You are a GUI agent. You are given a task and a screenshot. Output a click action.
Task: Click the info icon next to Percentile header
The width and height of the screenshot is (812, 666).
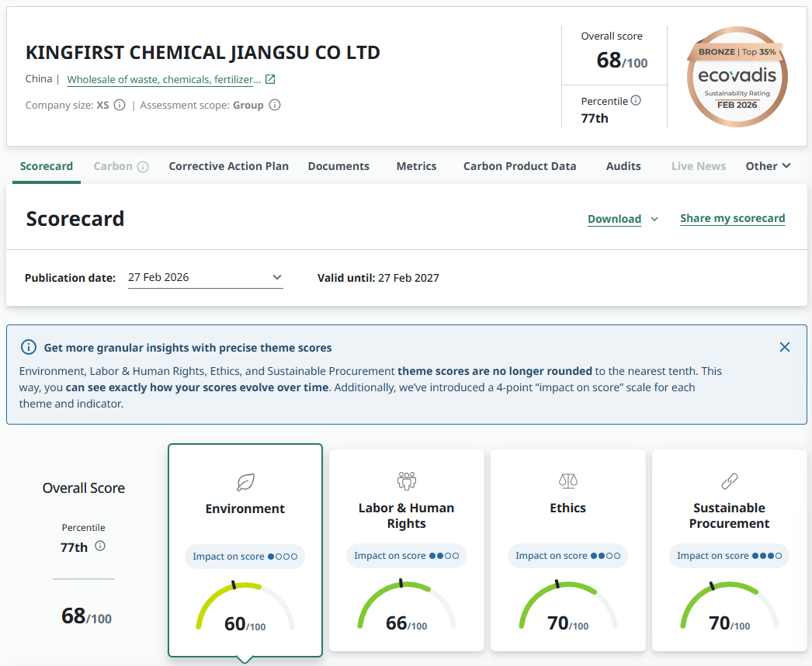636,101
